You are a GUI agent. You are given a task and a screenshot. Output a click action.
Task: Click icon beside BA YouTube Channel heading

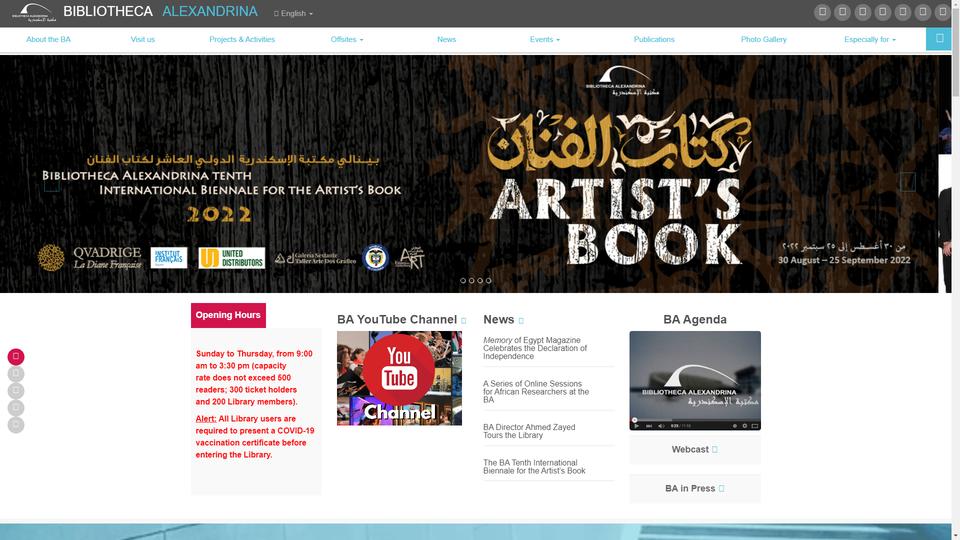coord(463,321)
